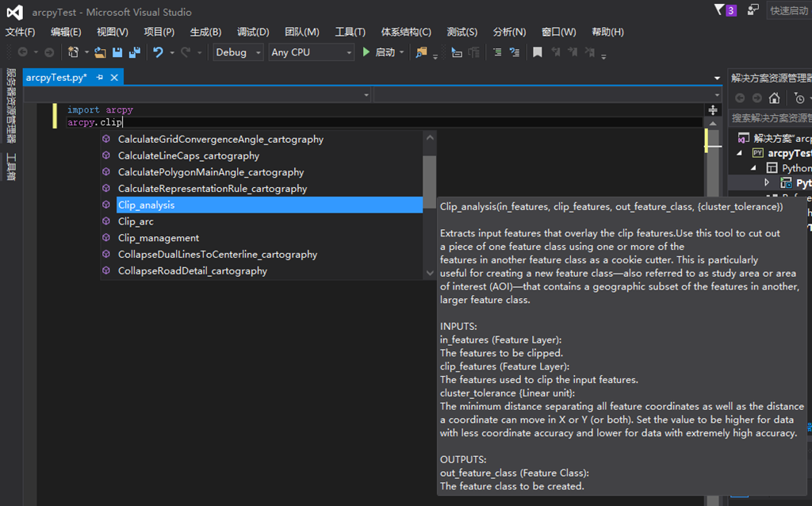Image resolution: width=812 pixels, height=506 pixels.
Task: Click the editor split window handle
Action: [x=713, y=109]
